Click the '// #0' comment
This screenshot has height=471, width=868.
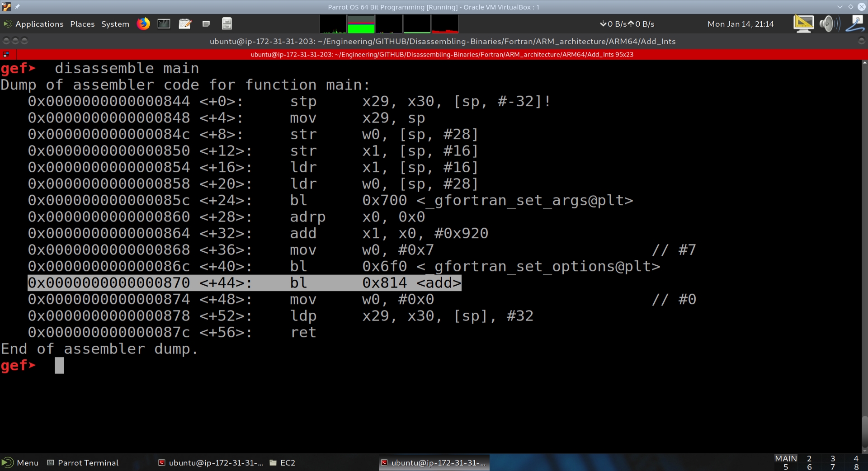click(674, 299)
